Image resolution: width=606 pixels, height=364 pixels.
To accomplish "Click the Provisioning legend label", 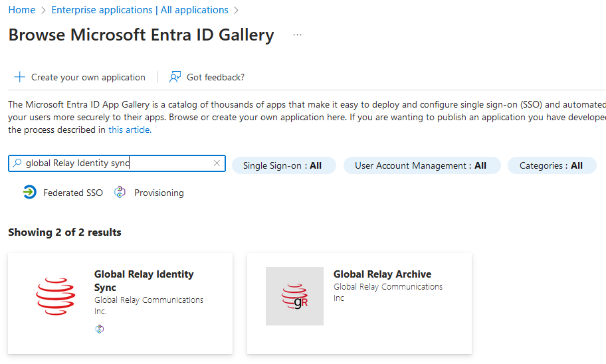I will point(159,193).
